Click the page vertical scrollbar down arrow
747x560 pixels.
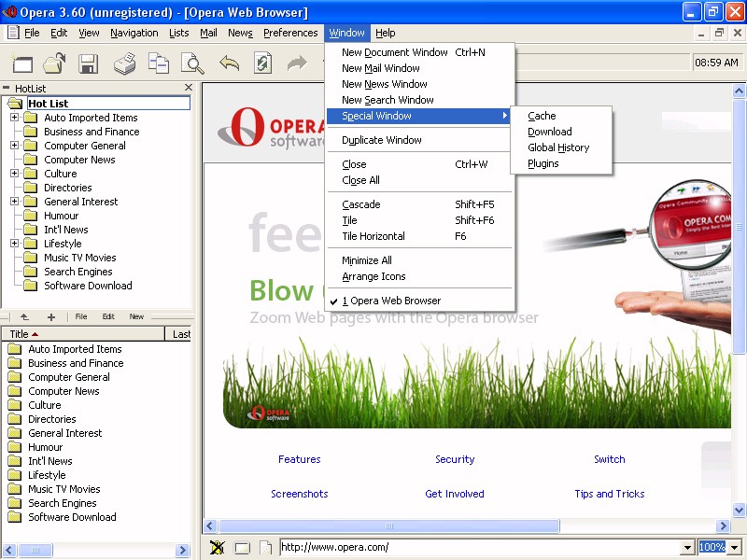[x=739, y=510]
